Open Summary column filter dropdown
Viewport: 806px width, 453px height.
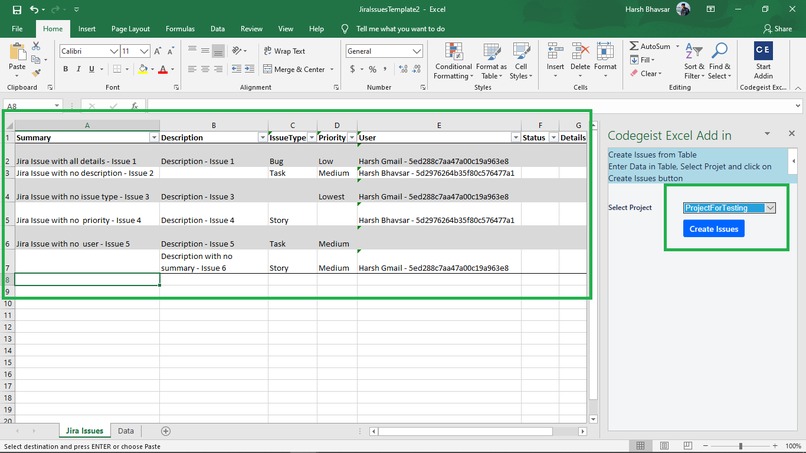[154, 137]
